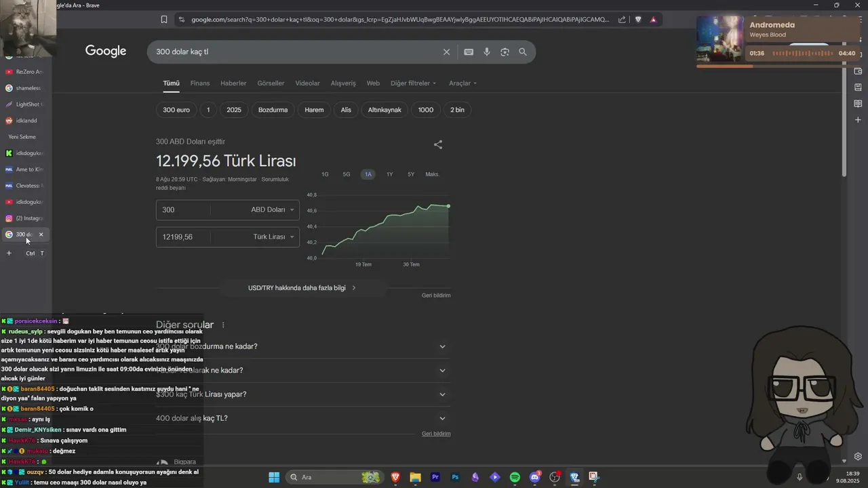Switch to the shameless tab
Image resolution: width=868 pixels, height=488 pixels.
coord(24,88)
